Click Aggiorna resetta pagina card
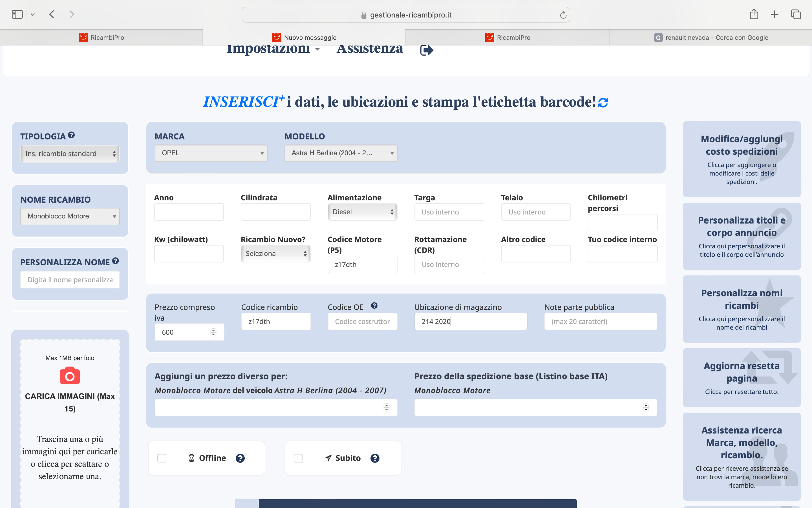This screenshot has width=812, height=508. click(x=742, y=378)
